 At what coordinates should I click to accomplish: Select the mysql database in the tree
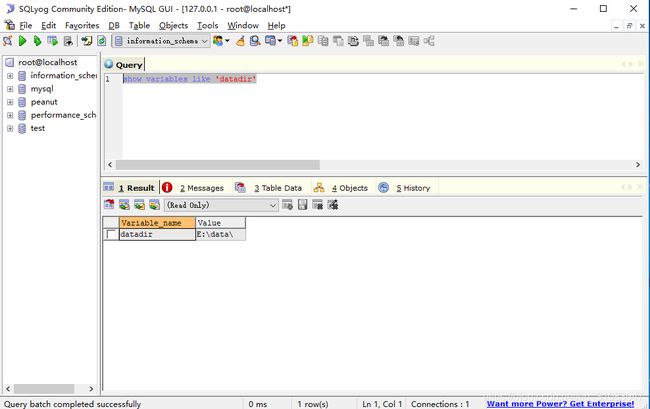click(x=42, y=89)
